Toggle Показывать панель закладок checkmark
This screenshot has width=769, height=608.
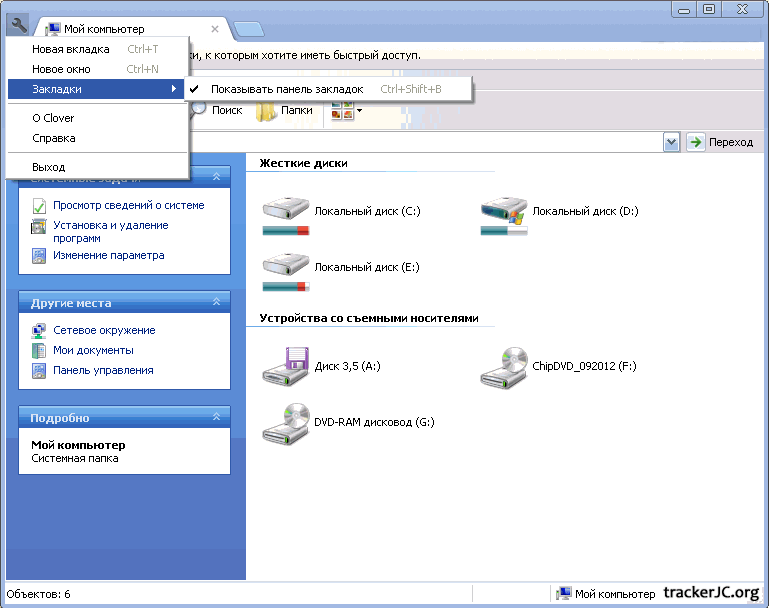(x=194, y=89)
